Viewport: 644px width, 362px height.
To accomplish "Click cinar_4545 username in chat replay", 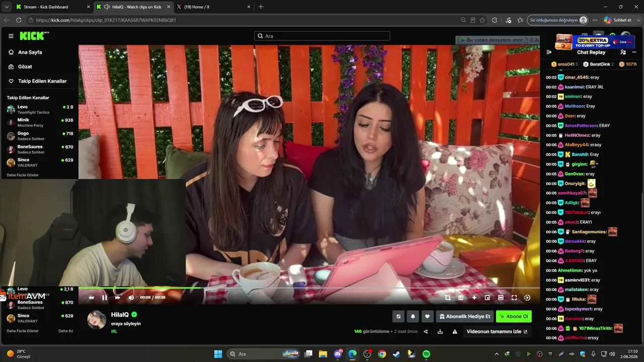I will coord(577,77).
